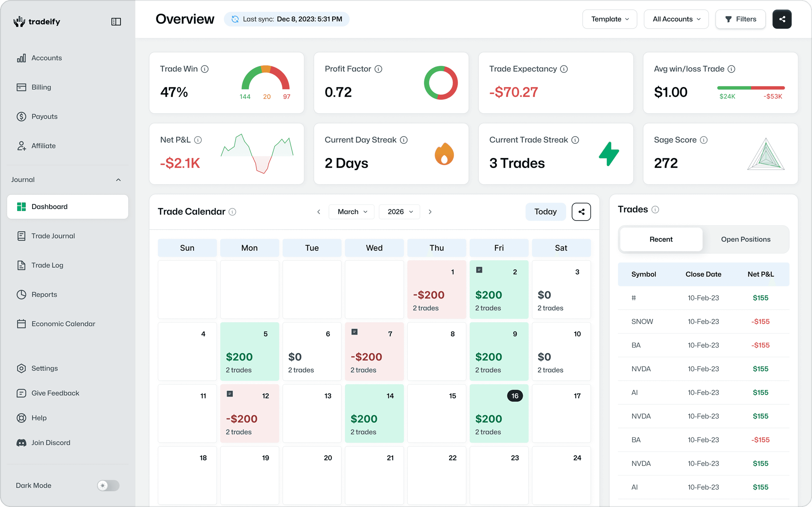This screenshot has height=507, width=812.
Task: Click the Today button
Action: (x=545, y=212)
